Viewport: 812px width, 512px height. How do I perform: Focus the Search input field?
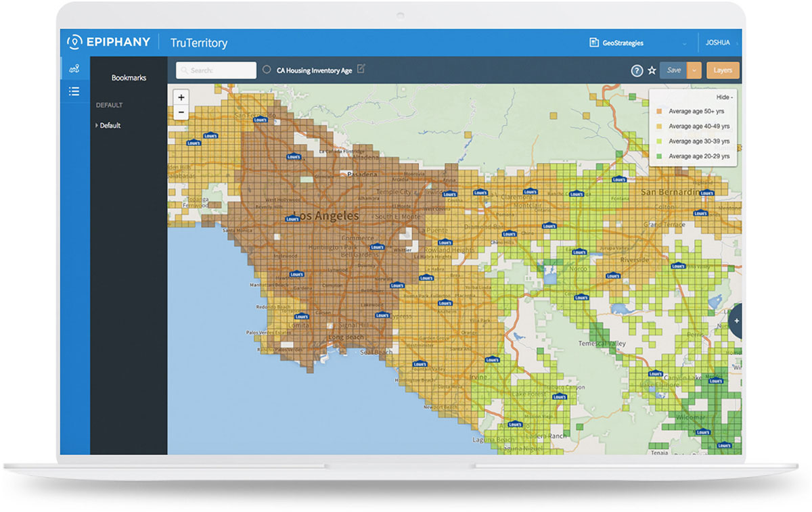217,70
